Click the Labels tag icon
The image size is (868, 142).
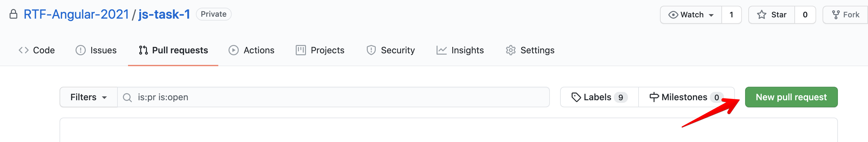pyautogui.click(x=576, y=97)
